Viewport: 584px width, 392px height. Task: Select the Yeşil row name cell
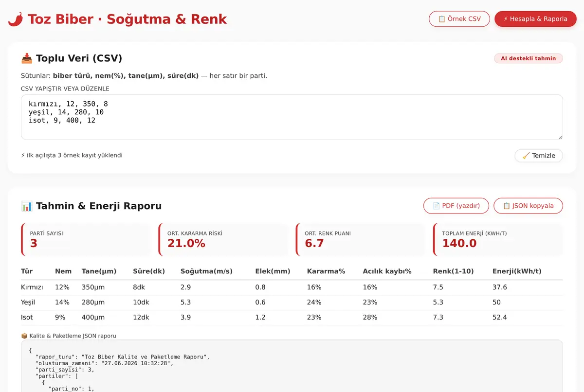pyautogui.click(x=28, y=303)
